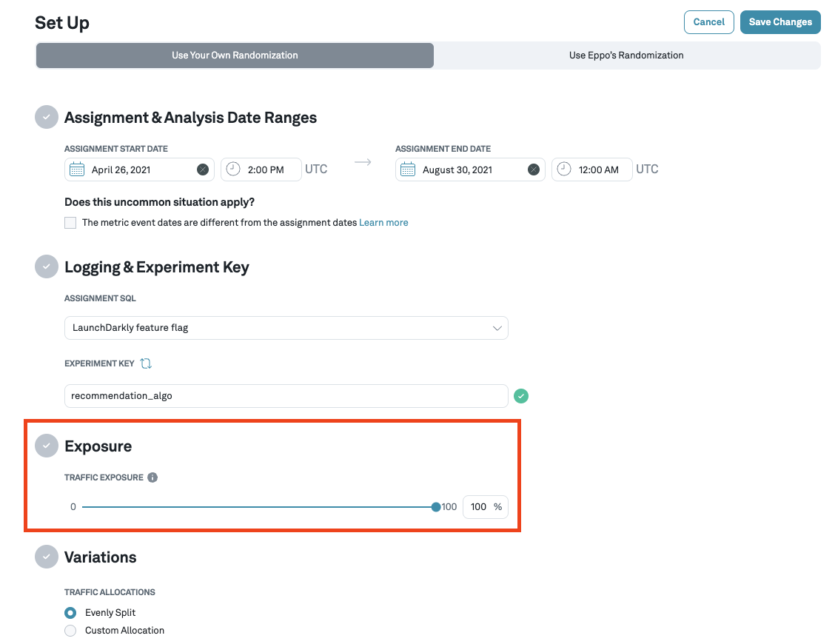The image size is (835, 644).
Task: Click the clock icon beside 12:00 AM
Action: [x=564, y=170]
